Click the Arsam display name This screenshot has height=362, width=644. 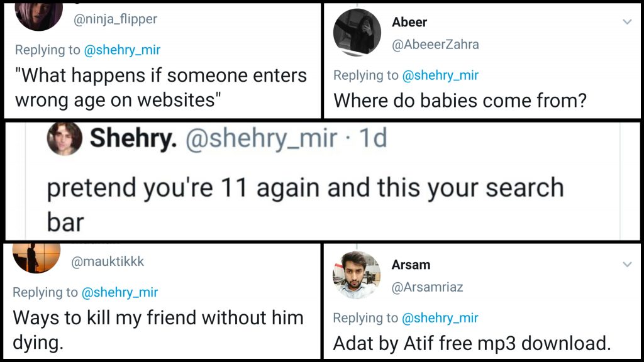click(411, 265)
